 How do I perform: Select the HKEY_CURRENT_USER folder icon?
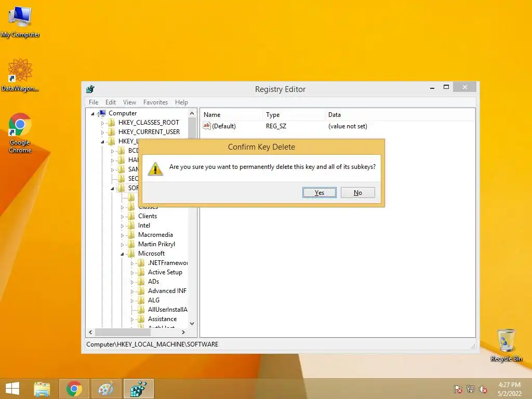pyautogui.click(x=112, y=132)
